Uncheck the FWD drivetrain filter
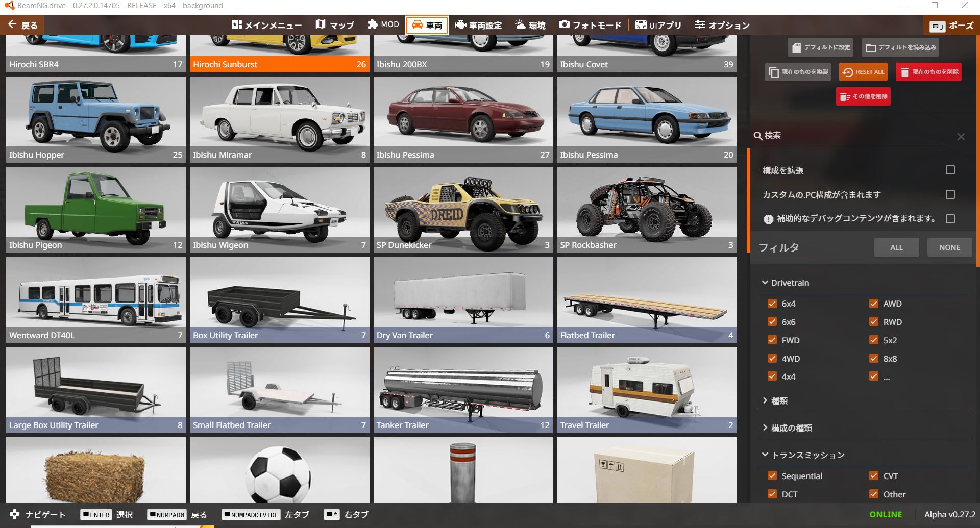The image size is (980, 528). (x=772, y=340)
